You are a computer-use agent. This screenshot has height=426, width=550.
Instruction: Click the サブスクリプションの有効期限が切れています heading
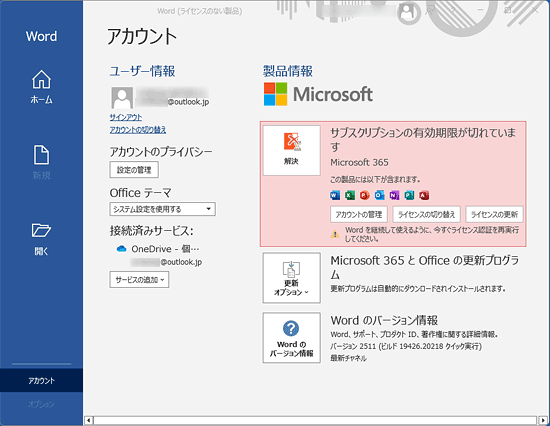coord(423,139)
